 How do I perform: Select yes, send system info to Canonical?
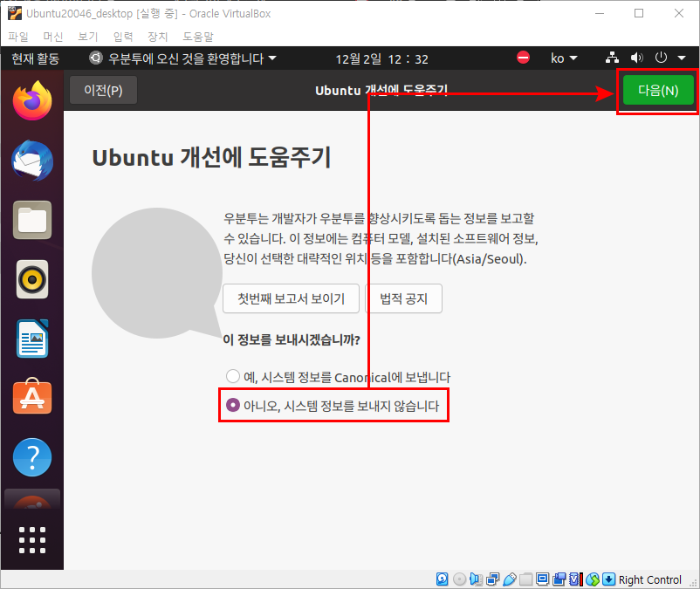(338, 377)
